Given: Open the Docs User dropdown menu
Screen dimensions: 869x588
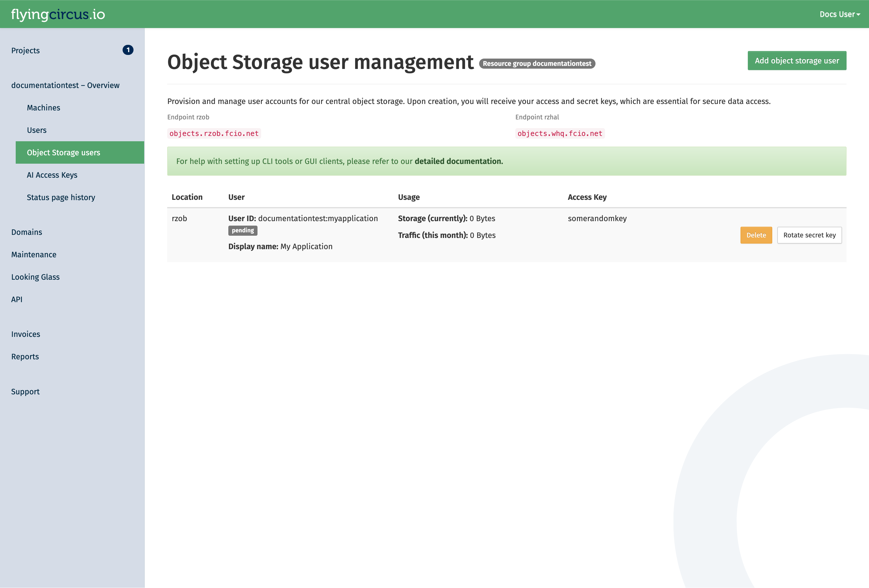Looking at the screenshot, I should coord(840,14).
